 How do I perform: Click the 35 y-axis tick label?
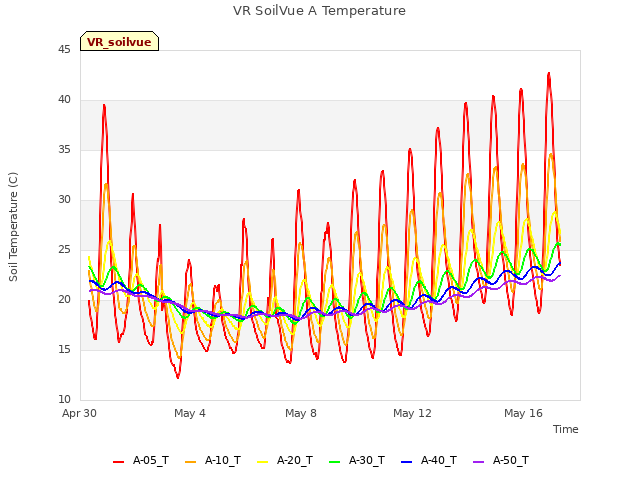point(64,150)
